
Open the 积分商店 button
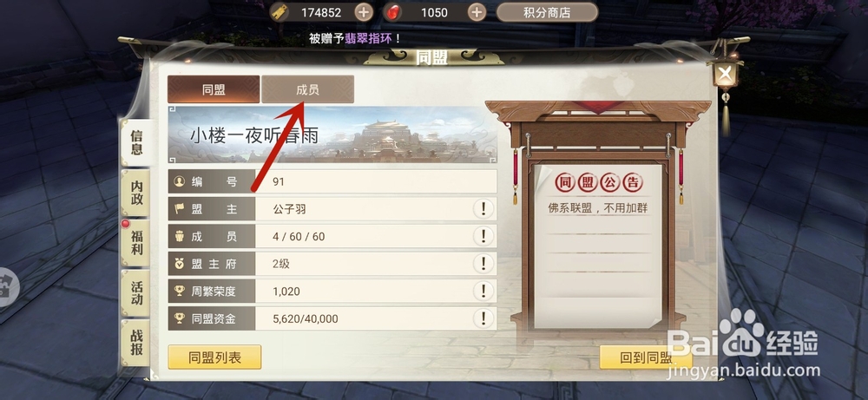(x=547, y=13)
